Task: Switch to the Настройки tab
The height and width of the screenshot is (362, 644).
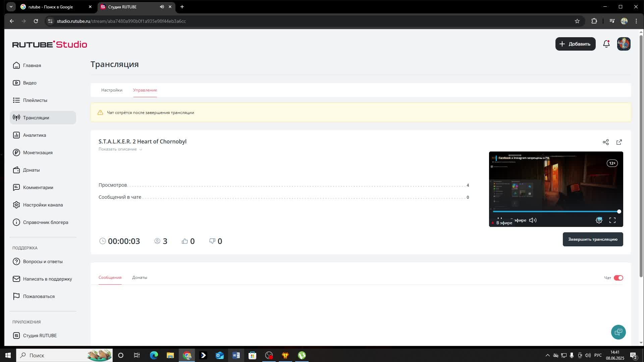Action: point(112,90)
